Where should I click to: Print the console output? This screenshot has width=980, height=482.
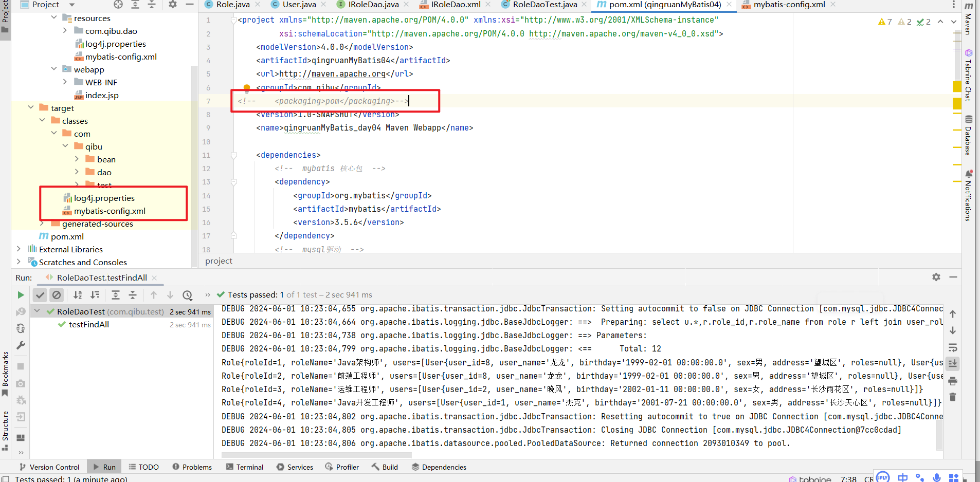tap(953, 381)
